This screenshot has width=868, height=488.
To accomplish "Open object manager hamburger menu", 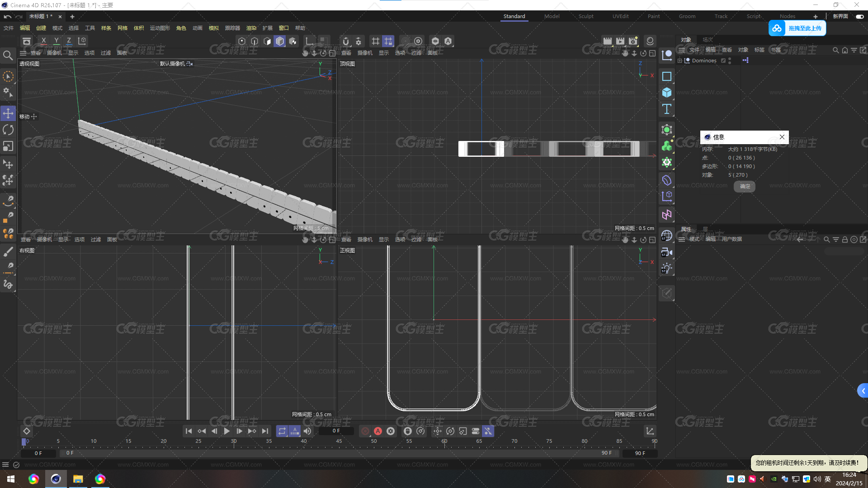I will click(681, 50).
